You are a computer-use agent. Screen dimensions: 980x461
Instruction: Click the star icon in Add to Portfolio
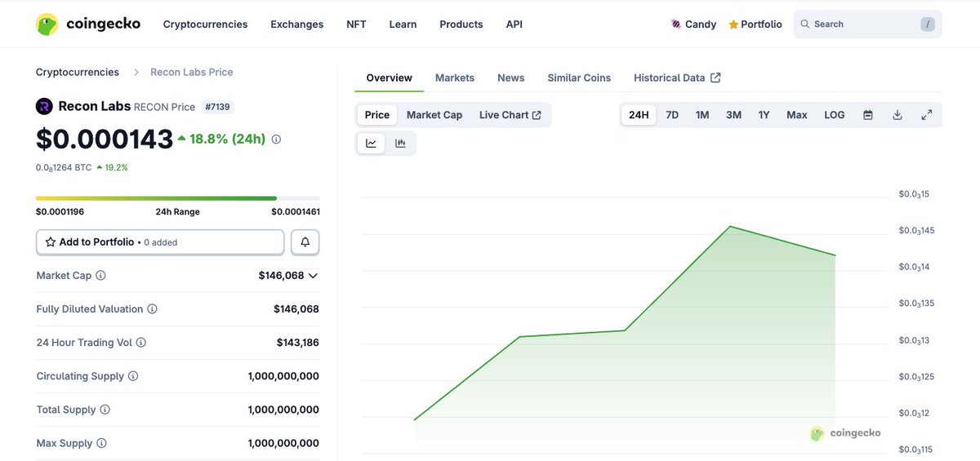point(51,242)
